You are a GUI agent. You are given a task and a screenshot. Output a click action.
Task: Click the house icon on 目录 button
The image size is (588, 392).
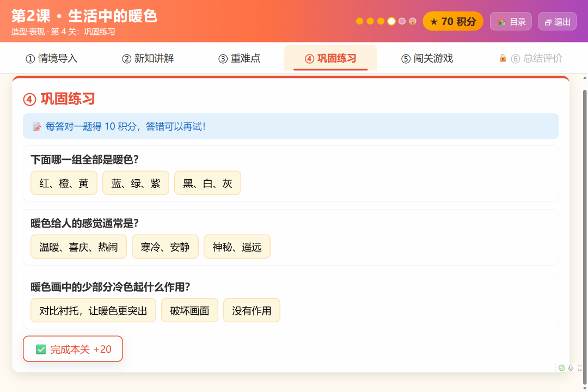click(501, 22)
